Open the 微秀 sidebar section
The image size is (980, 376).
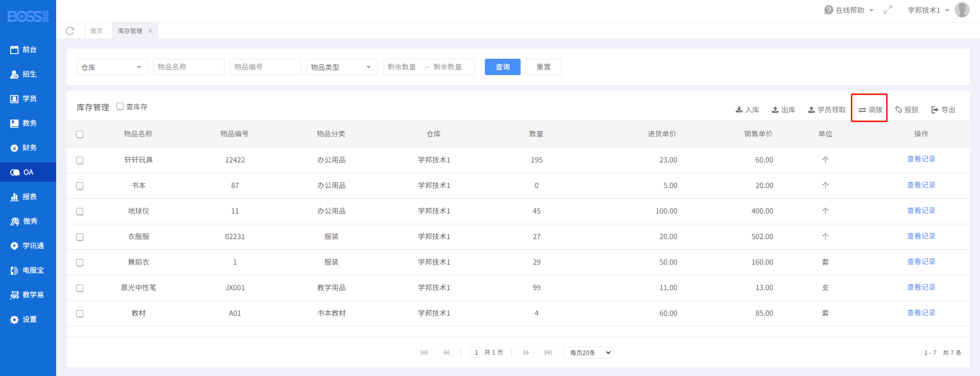28,221
